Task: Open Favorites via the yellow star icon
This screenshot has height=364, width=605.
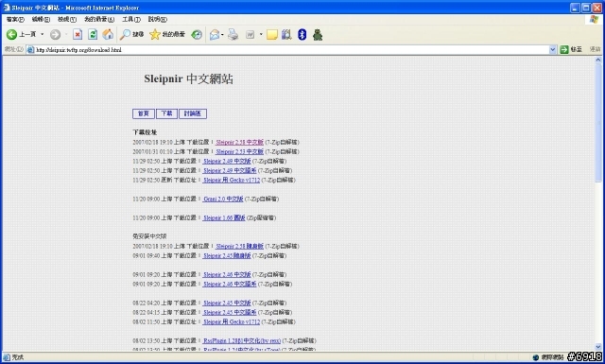Action: coord(155,34)
